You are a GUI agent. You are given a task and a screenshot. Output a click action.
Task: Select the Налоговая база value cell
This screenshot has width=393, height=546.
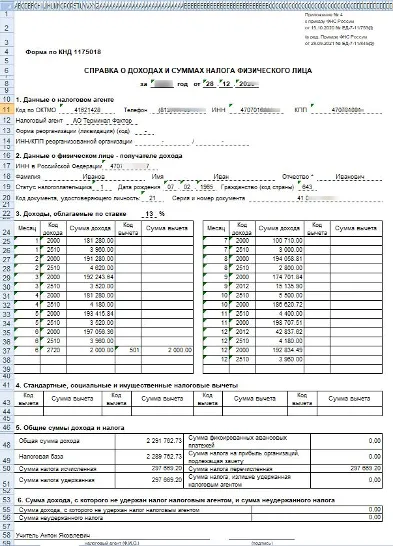tap(149, 457)
